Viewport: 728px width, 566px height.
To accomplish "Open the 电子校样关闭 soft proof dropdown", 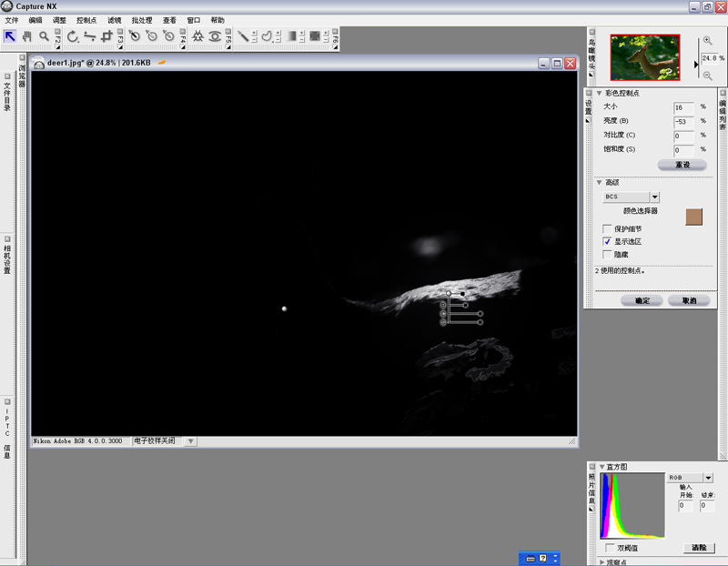I will 191,441.
